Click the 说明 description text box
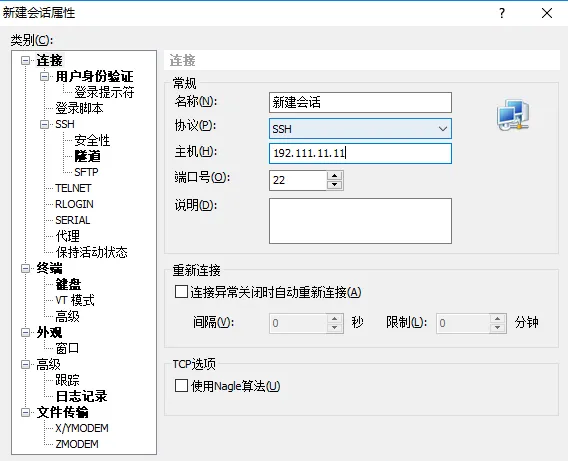 pos(360,221)
